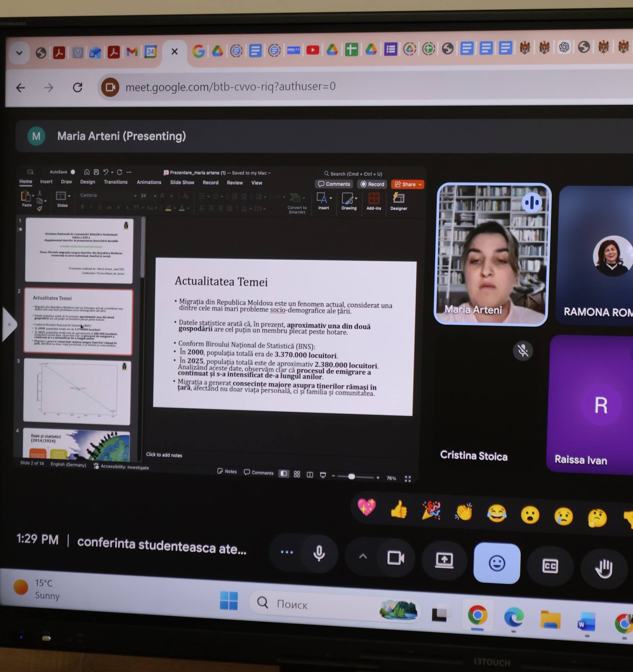
Task: Close the emoji reactions panel button
Action: tap(496, 563)
